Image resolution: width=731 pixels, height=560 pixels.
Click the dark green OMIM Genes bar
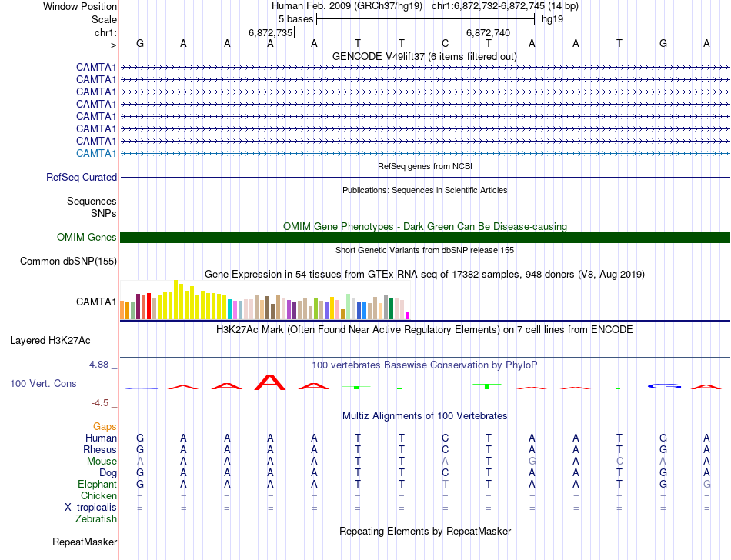click(425, 237)
